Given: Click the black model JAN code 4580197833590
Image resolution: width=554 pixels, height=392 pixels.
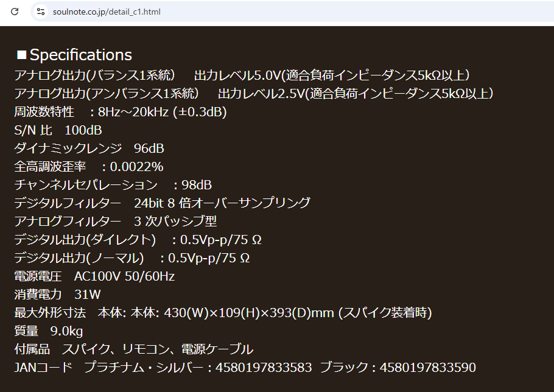Looking at the screenshot, I should point(427,368).
